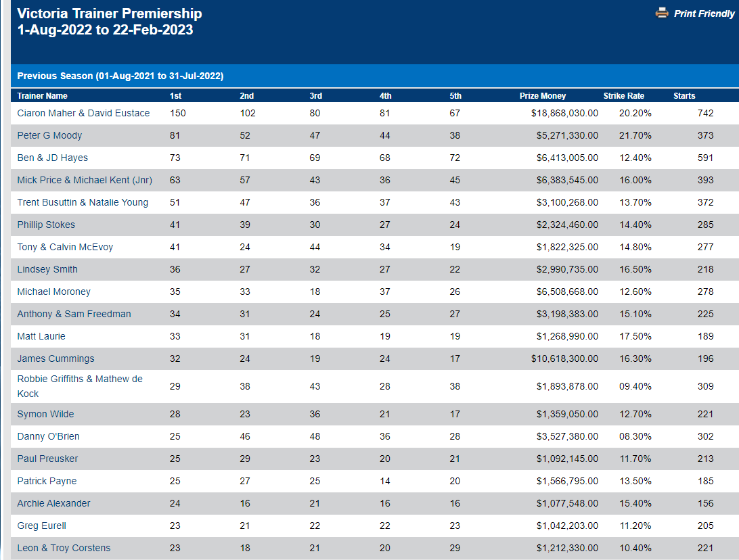Open the Print Friendly link
The image size is (739, 560).
tap(704, 14)
